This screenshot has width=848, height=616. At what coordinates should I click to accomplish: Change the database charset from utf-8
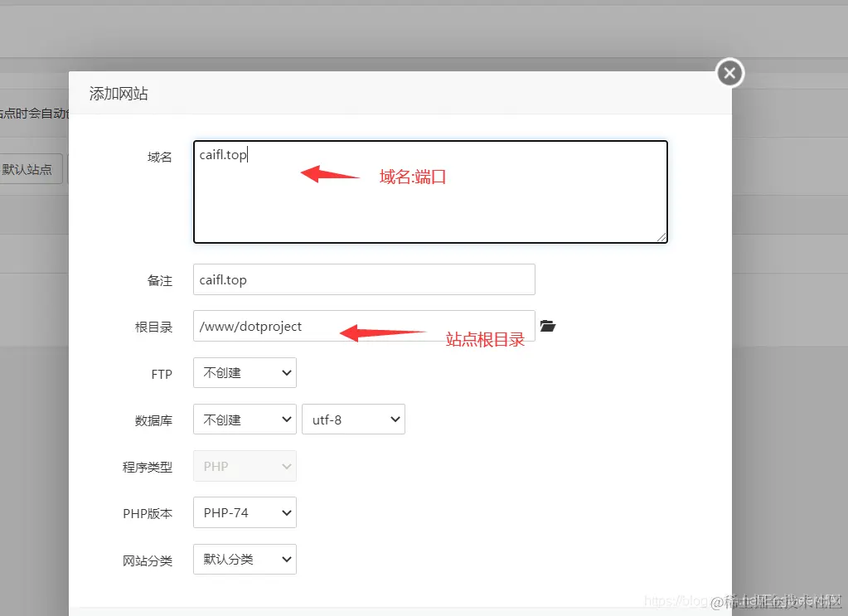coord(353,419)
